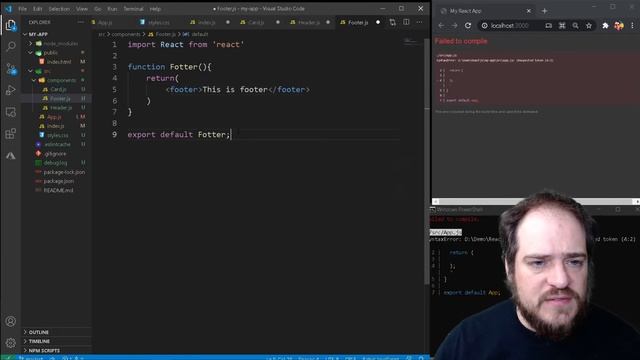Open Chrome extensions puzzle icon
This screenshot has height=360, width=640.
coord(605,26)
